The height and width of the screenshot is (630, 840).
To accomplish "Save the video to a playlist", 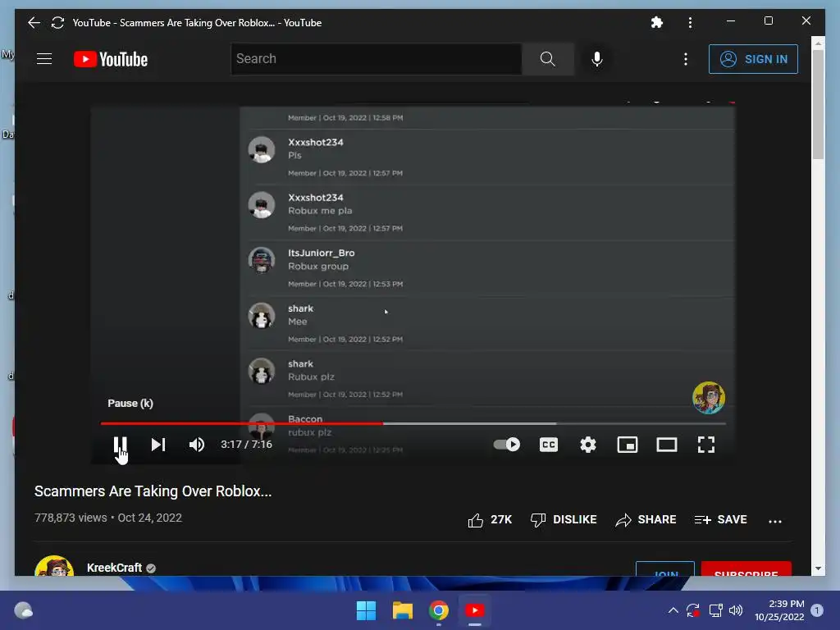I will [x=720, y=519].
